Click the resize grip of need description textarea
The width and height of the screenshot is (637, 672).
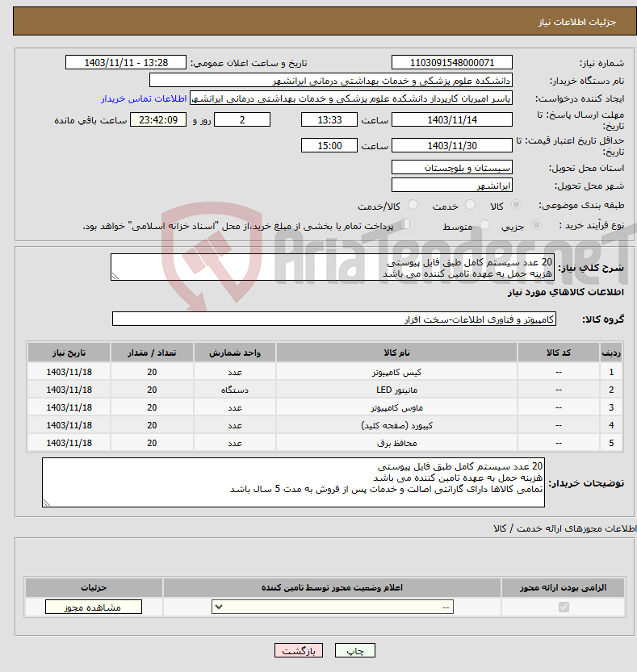tap(115, 277)
